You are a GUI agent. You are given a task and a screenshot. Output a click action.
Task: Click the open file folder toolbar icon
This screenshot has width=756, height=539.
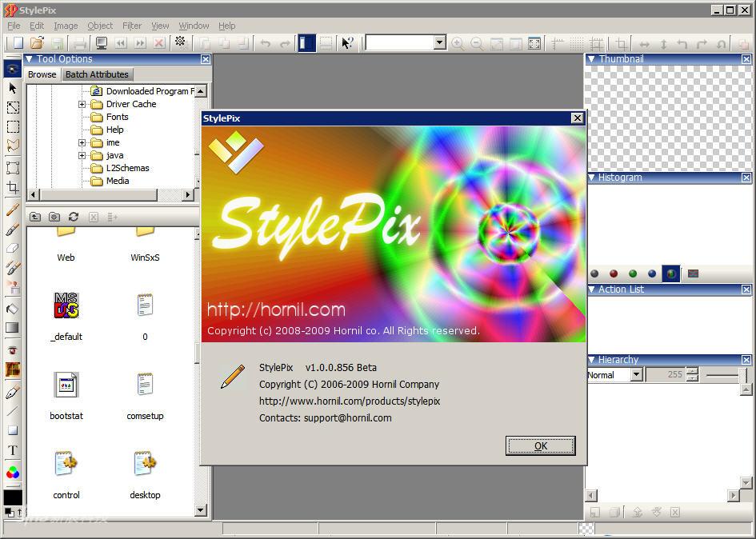click(37, 43)
